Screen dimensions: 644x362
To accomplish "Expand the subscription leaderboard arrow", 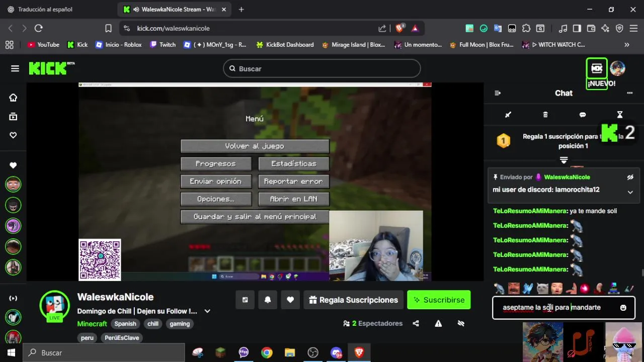I will coord(564,160).
